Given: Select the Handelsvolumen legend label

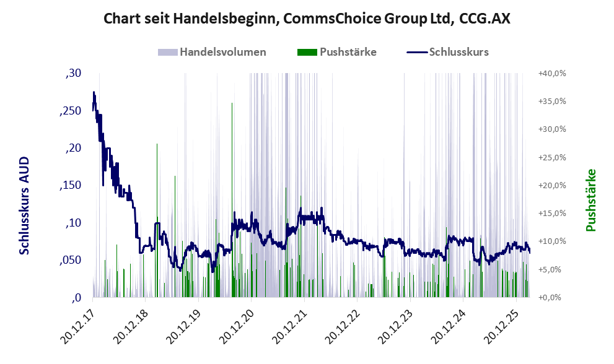Looking at the screenshot, I should click(222, 52).
